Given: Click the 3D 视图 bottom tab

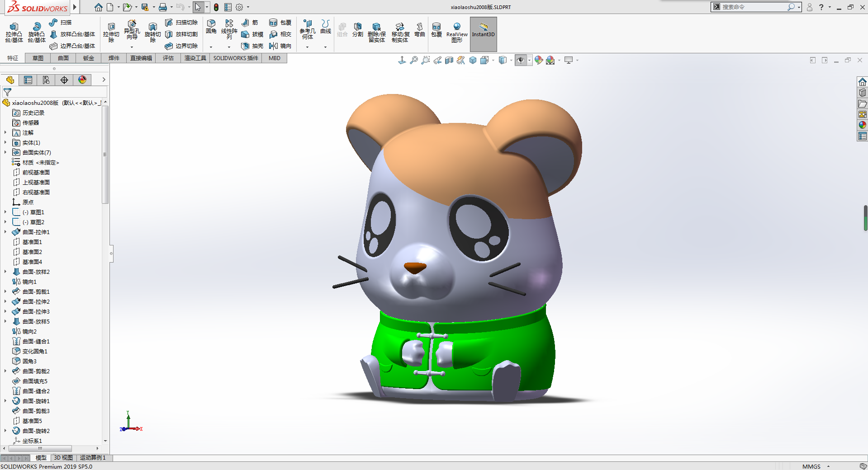Looking at the screenshot, I should (63, 458).
